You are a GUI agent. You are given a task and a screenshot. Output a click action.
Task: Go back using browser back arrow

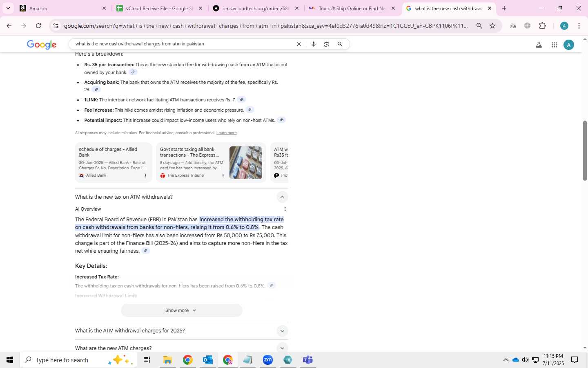9,26
